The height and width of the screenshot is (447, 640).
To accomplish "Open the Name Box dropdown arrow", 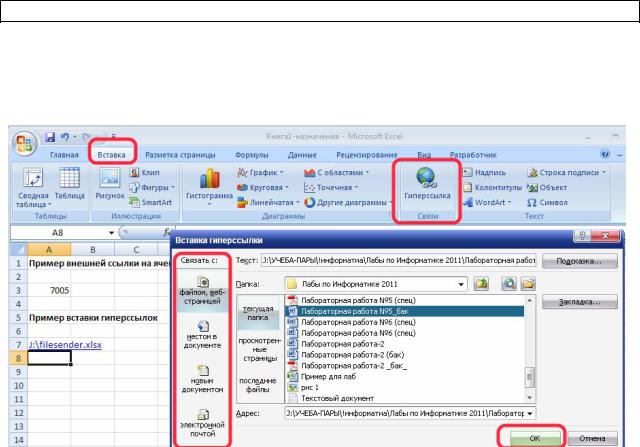I will click(x=111, y=233).
